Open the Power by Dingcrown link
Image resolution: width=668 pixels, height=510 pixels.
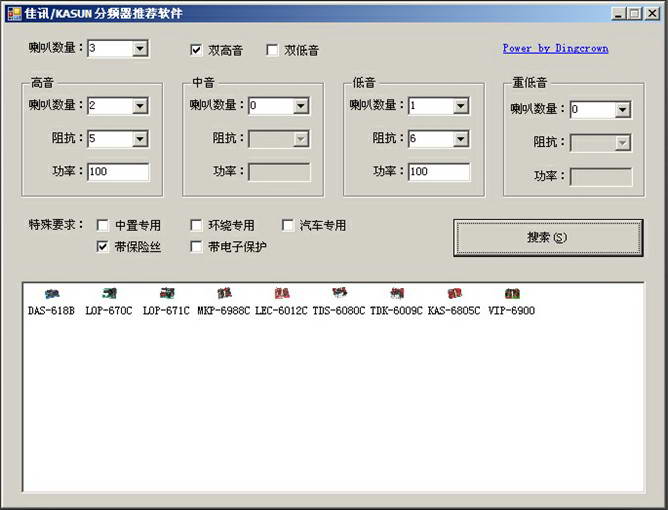tap(555, 48)
